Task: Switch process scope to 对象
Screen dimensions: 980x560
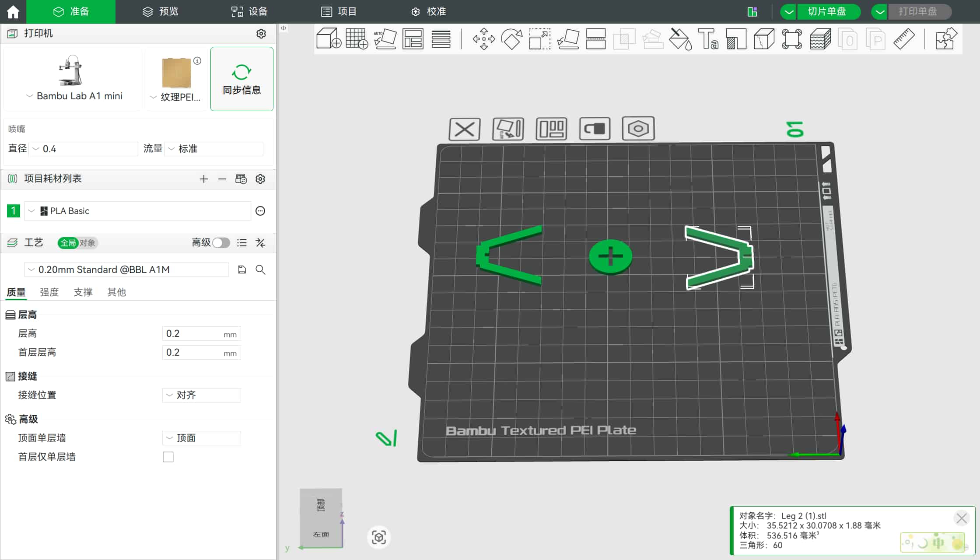Action: (x=87, y=243)
